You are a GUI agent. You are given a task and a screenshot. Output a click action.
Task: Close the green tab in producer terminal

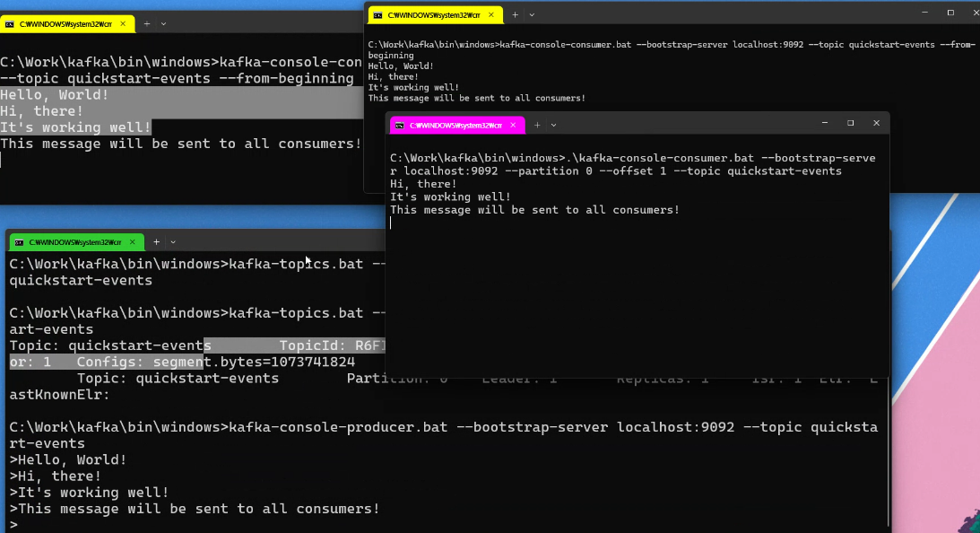(133, 242)
